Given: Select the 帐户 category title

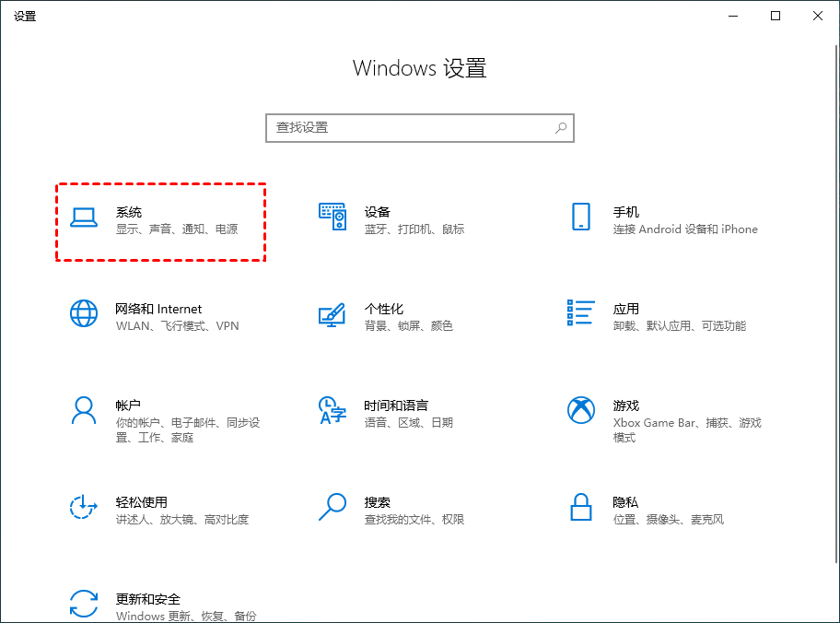Looking at the screenshot, I should tap(128, 406).
